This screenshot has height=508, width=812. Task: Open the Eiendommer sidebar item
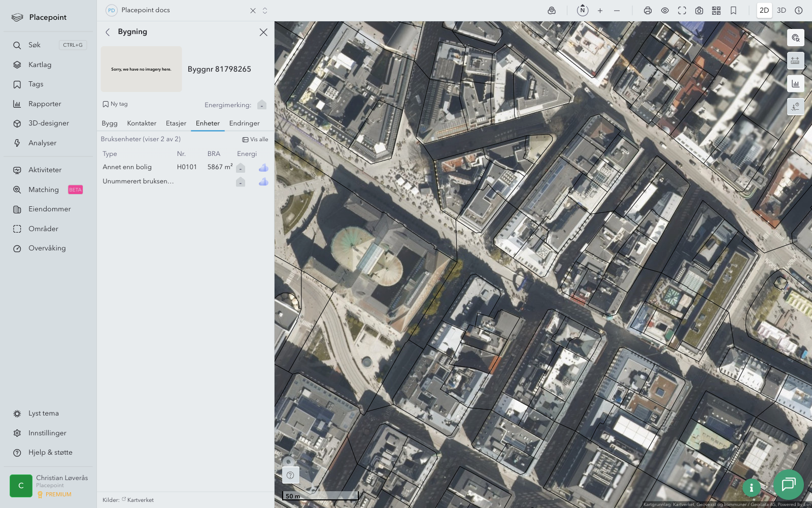point(49,209)
